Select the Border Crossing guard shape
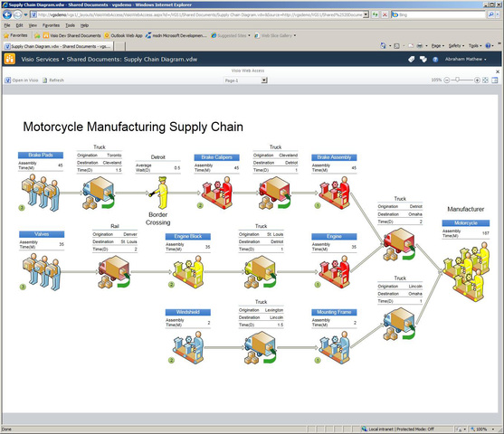 (160, 193)
